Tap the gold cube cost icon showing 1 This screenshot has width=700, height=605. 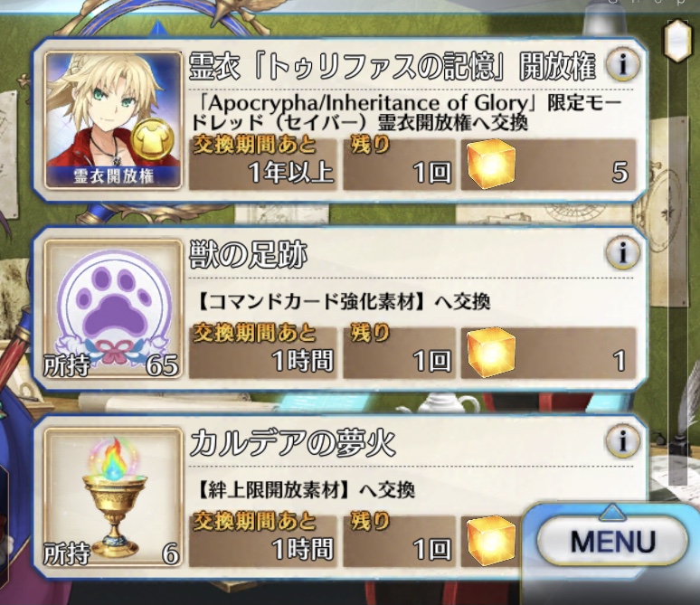[x=490, y=353]
